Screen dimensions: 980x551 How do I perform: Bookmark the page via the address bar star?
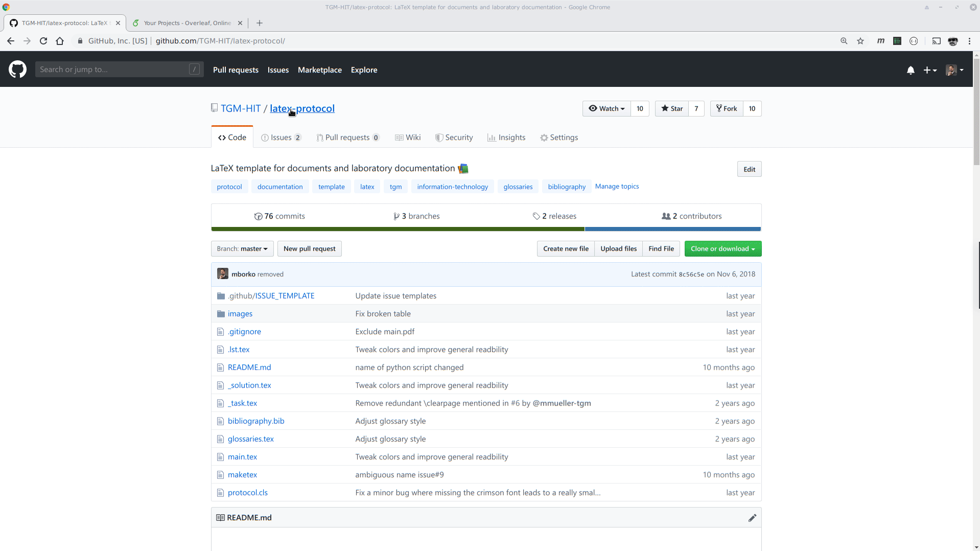(x=860, y=41)
